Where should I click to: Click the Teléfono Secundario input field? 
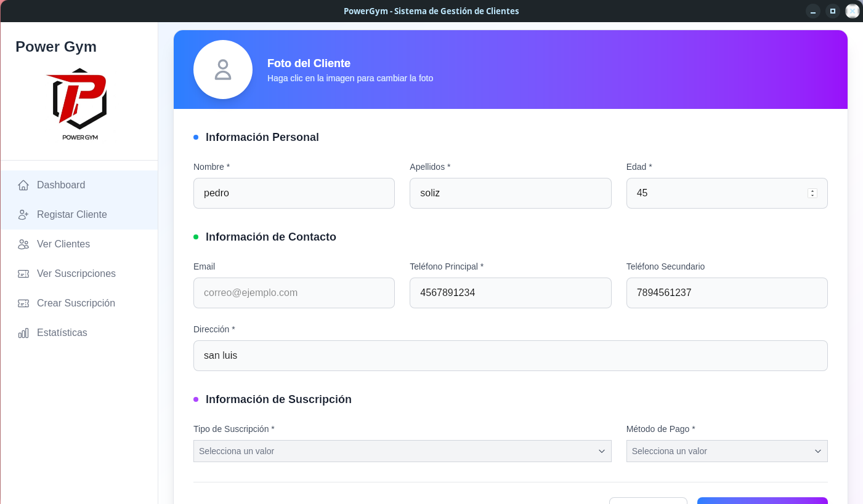(x=727, y=293)
